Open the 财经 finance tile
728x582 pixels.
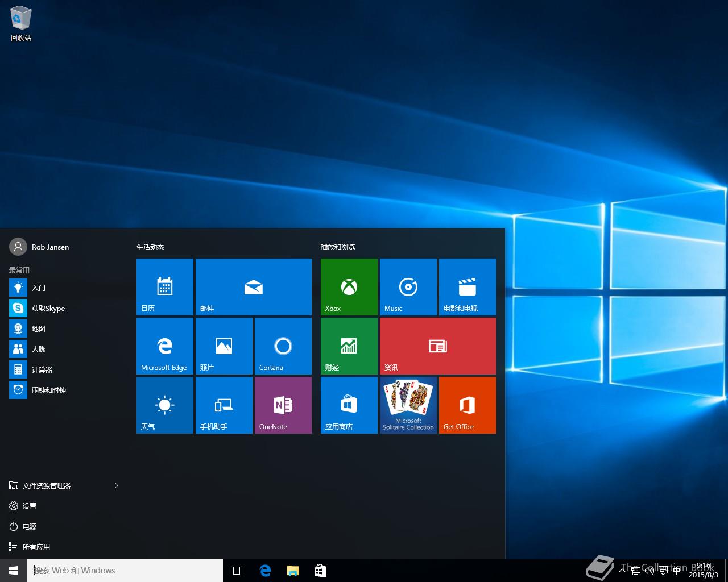tap(349, 346)
